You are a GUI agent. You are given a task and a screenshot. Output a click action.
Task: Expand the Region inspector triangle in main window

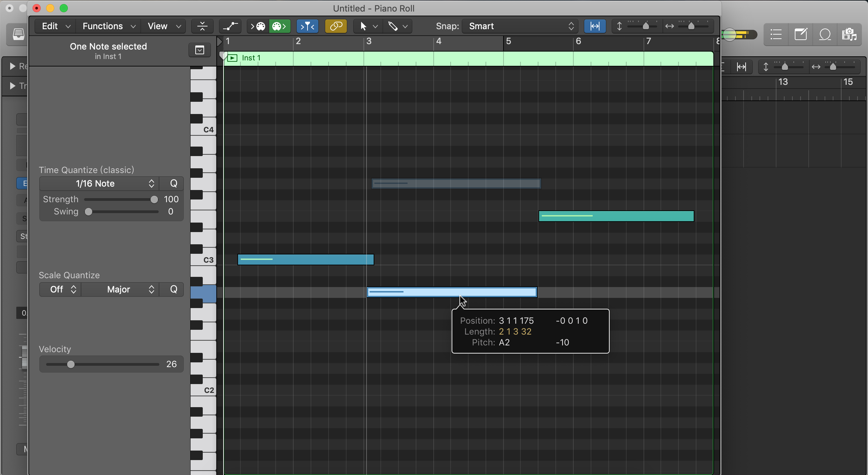coord(13,66)
